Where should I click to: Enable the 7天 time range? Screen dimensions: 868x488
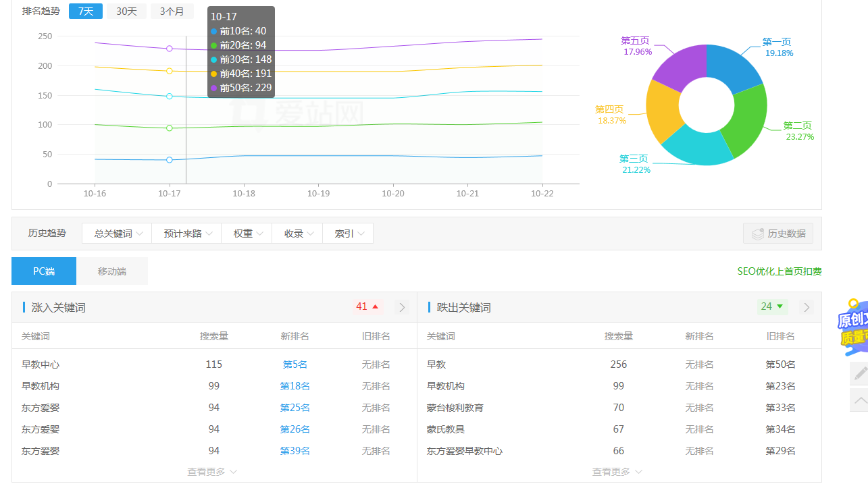[x=85, y=11]
